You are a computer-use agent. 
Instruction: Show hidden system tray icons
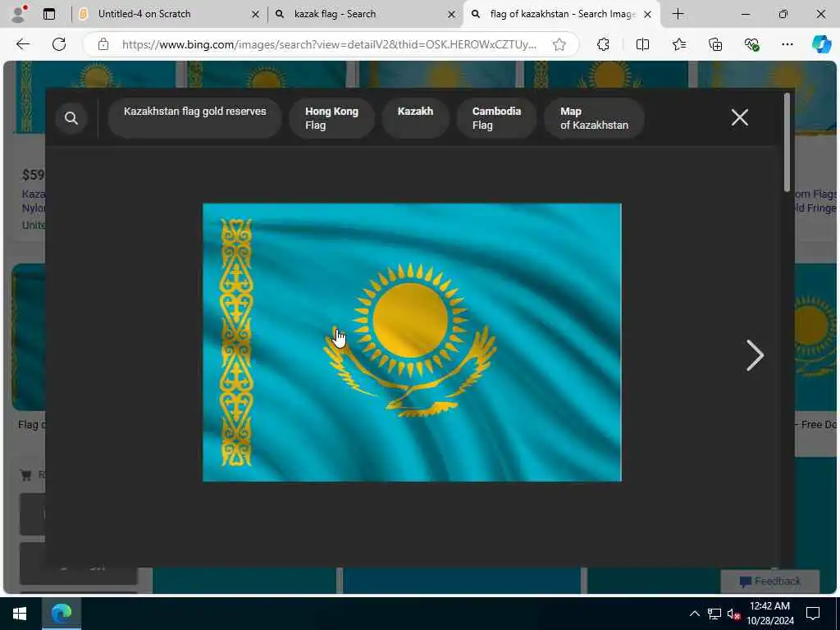pyautogui.click(x=694, y=614)
